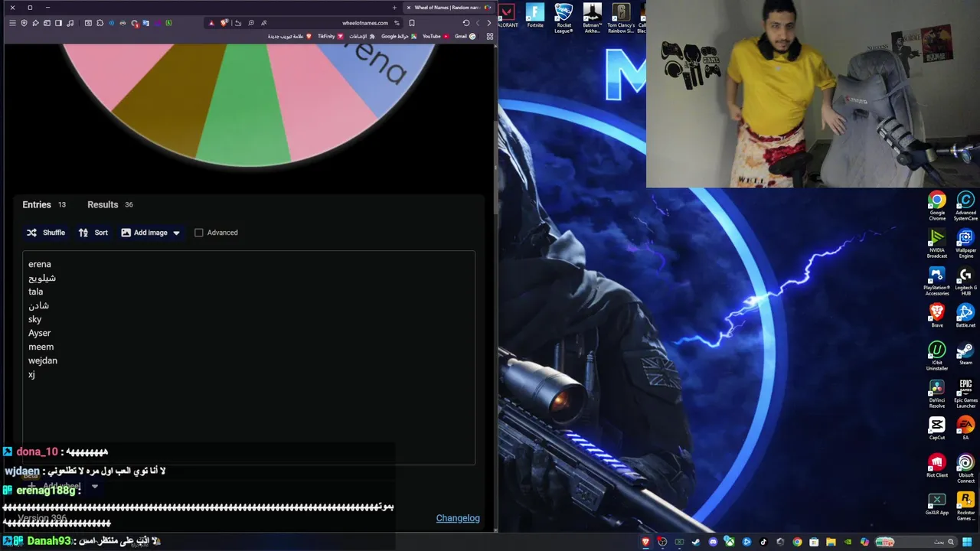Open Batman Arkham desktop shortcut
Screen dimensions: 980x551
(592, 18)
